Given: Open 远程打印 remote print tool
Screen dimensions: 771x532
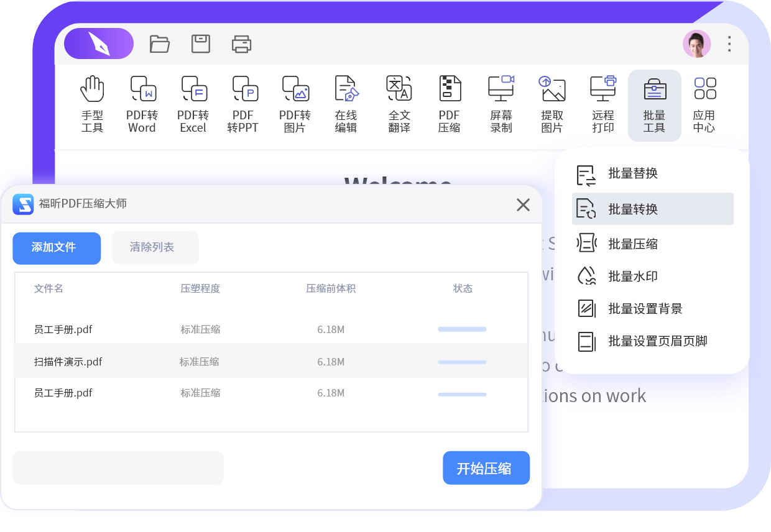Looking at the screenshot, I should coord(603,104).
